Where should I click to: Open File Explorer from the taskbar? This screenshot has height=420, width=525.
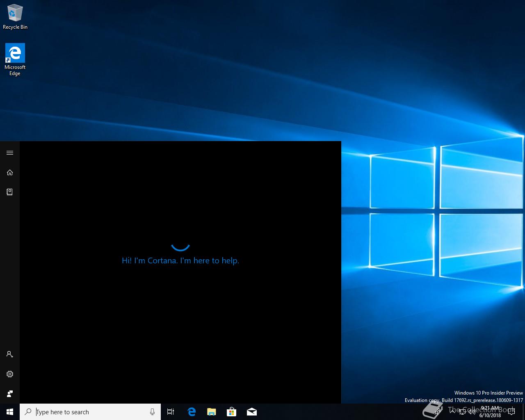[211, 412]
